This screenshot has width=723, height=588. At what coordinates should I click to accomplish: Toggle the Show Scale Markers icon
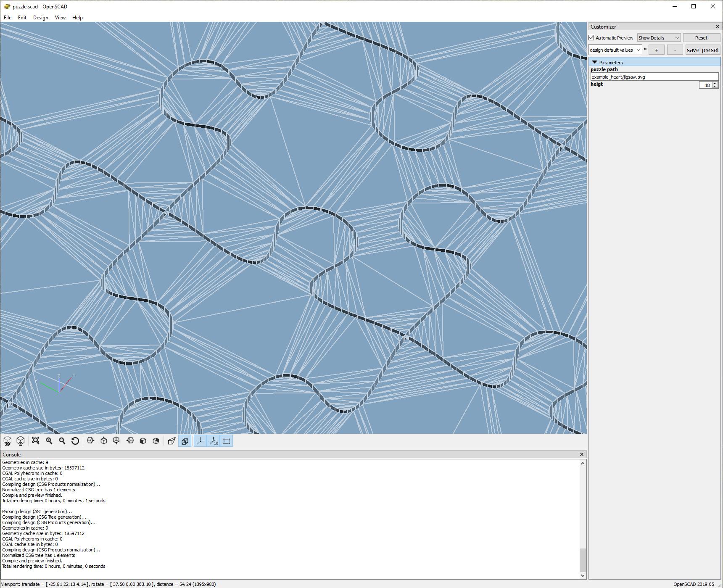click(x=214, y=441)
